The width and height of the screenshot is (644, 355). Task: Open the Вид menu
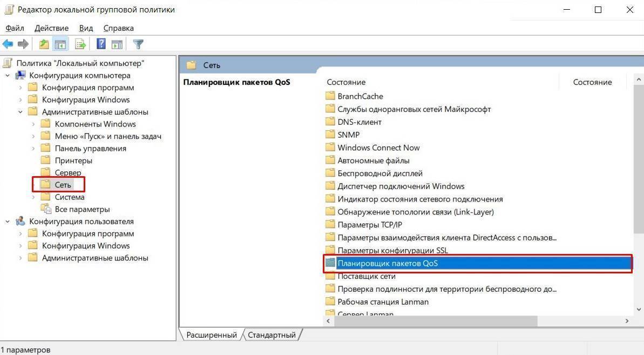[86, 28]
